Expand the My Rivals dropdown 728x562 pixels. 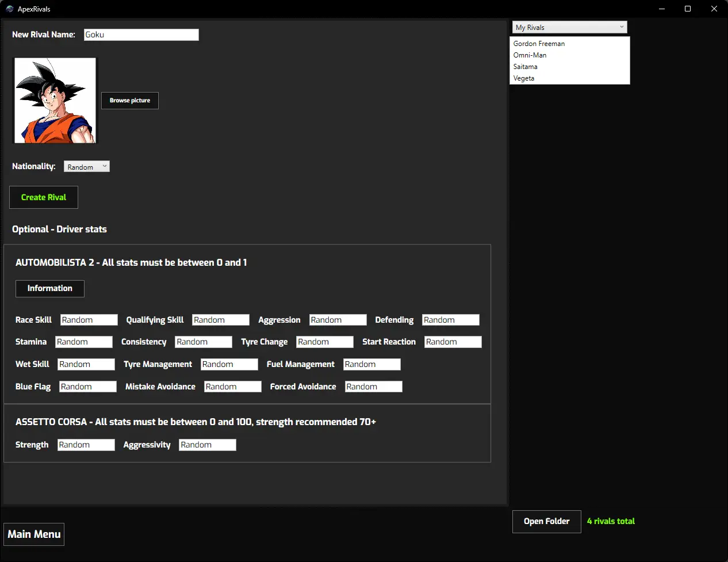[570, 27]
